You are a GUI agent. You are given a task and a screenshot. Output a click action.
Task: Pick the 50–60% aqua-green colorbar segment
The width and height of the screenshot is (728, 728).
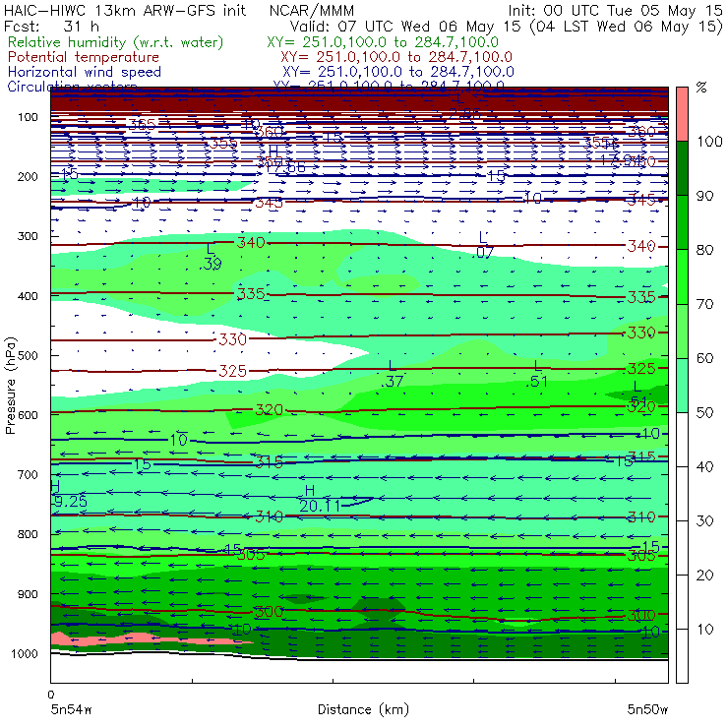[682, 386]
